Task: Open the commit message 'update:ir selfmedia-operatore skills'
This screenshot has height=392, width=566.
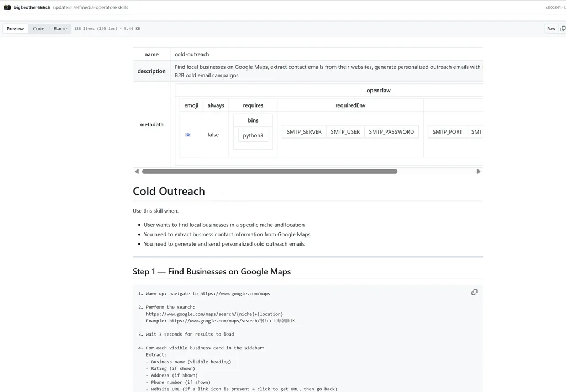Action: (x=90, y=7)
